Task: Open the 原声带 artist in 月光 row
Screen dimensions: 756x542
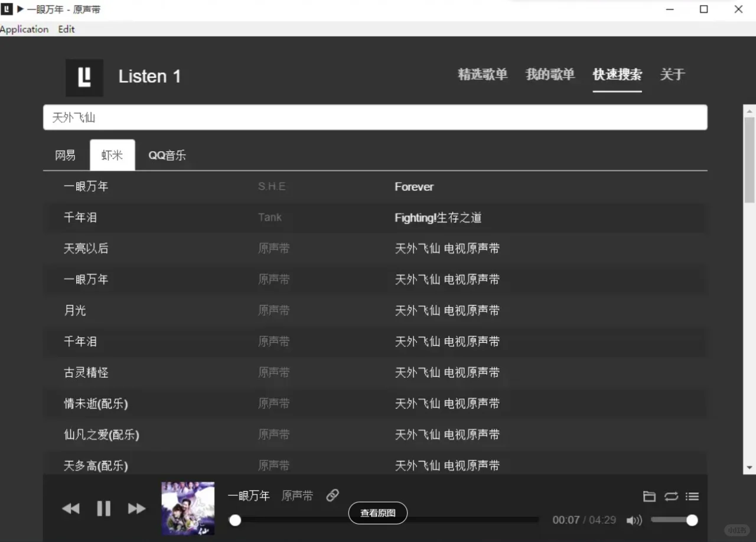Action: point(274,310)
